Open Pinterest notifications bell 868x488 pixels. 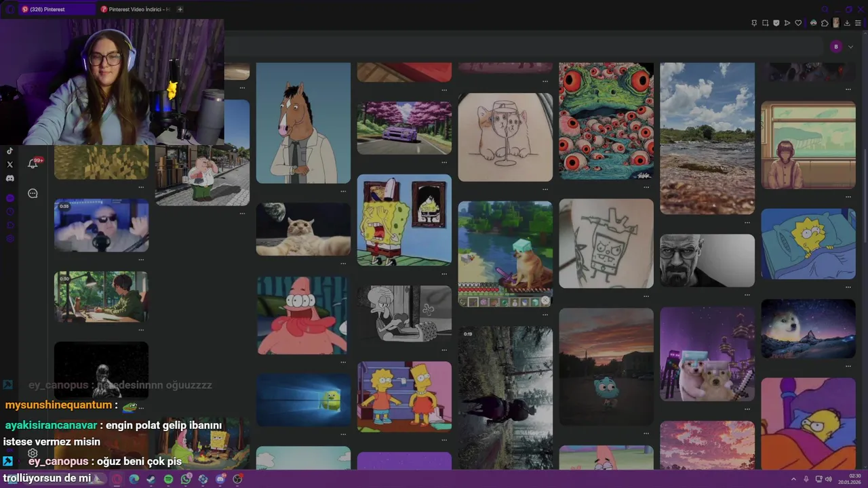point(33,163)
